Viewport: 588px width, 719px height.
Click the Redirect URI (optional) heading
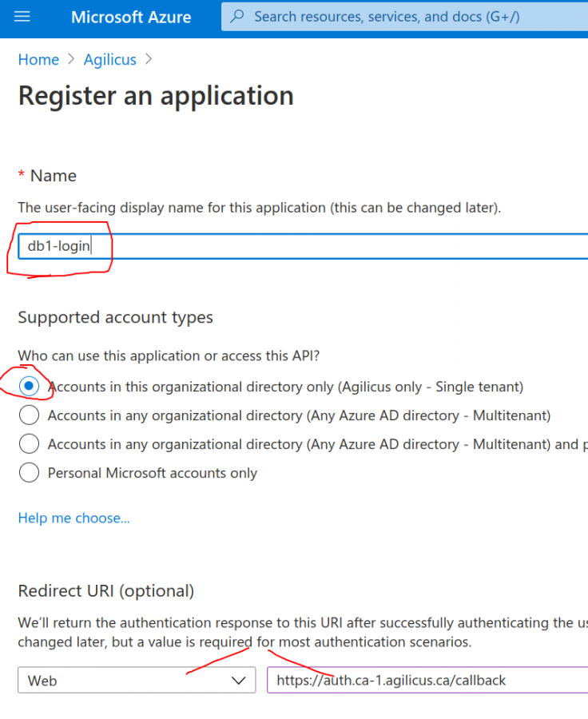tap(106, 590)
